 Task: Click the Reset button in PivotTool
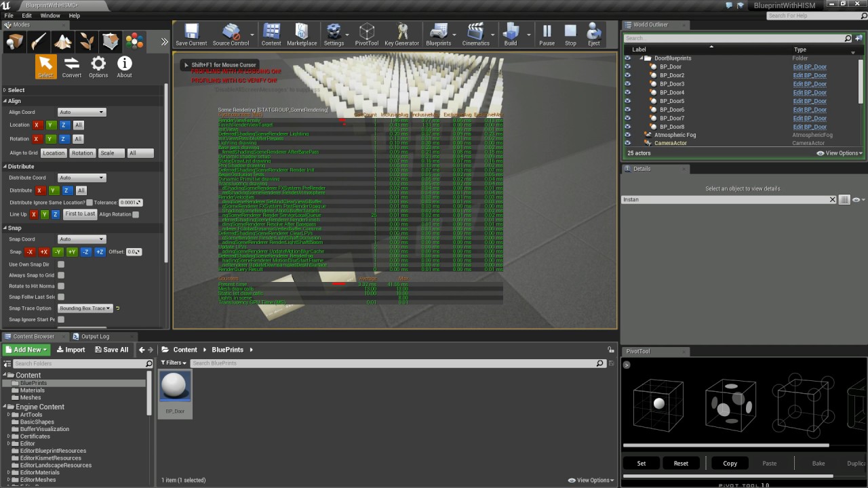(x=681, y=464)
